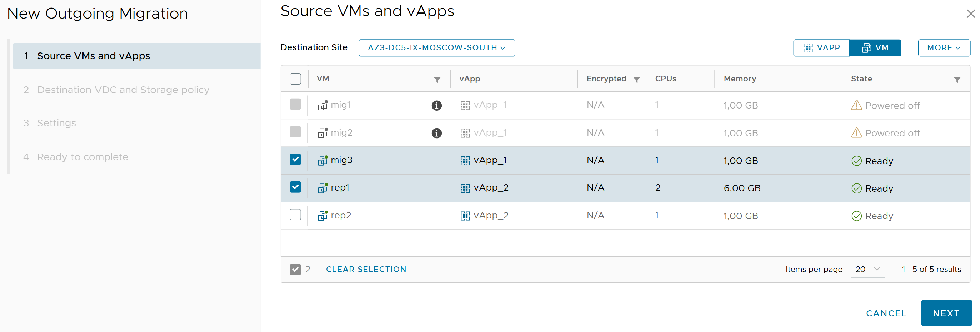
Task: Switch to the VM view tab
Action: click(875, 48)
